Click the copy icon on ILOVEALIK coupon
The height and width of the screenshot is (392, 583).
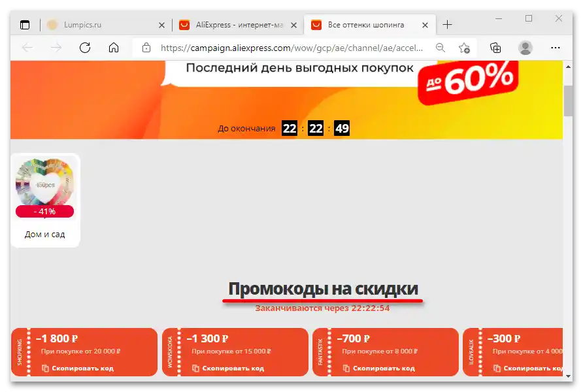pyautogui.click(x=497, y=368)
